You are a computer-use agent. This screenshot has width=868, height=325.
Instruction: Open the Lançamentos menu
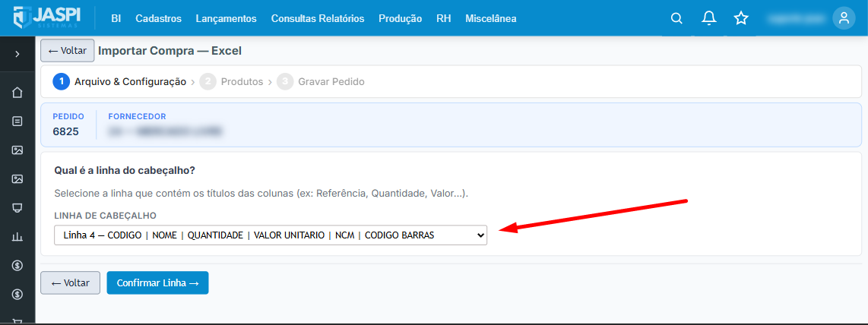click(226, 18)
